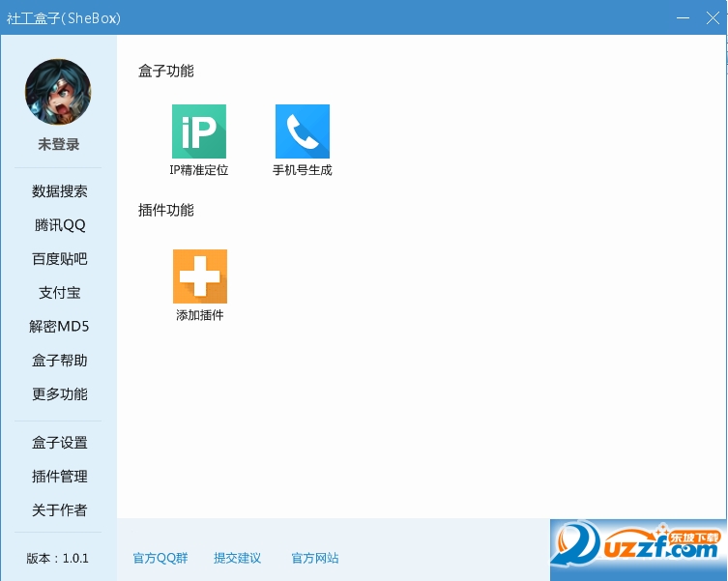Open the IP精准定位 tool icon
The width and height of the screenshot is (728, 581).
[x=199, y=131]
